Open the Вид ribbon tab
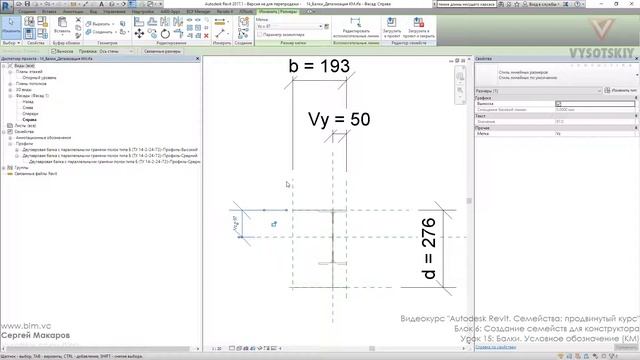 point(93,11)
